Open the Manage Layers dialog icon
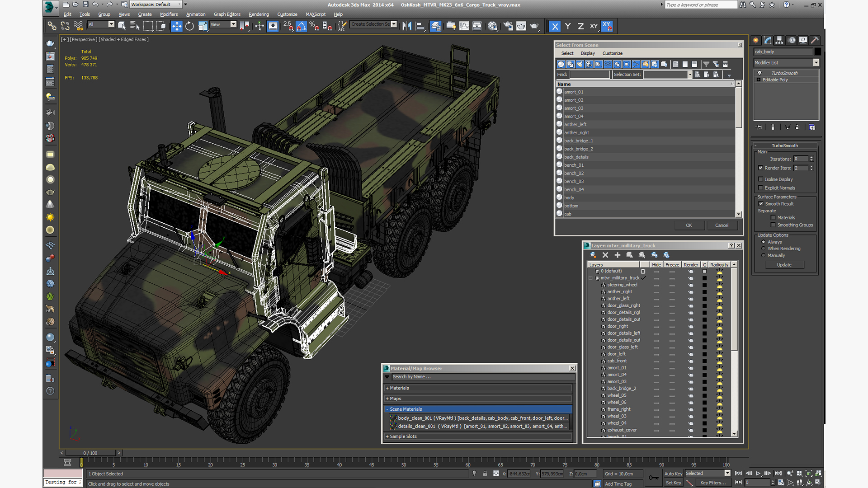Screen dimensions: 868x488 click(436, 26)
